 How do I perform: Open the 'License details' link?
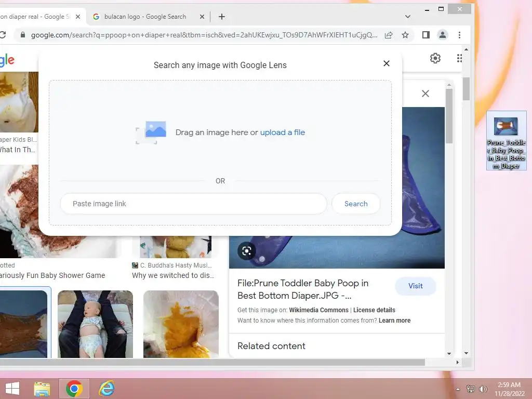pos(374,310)
